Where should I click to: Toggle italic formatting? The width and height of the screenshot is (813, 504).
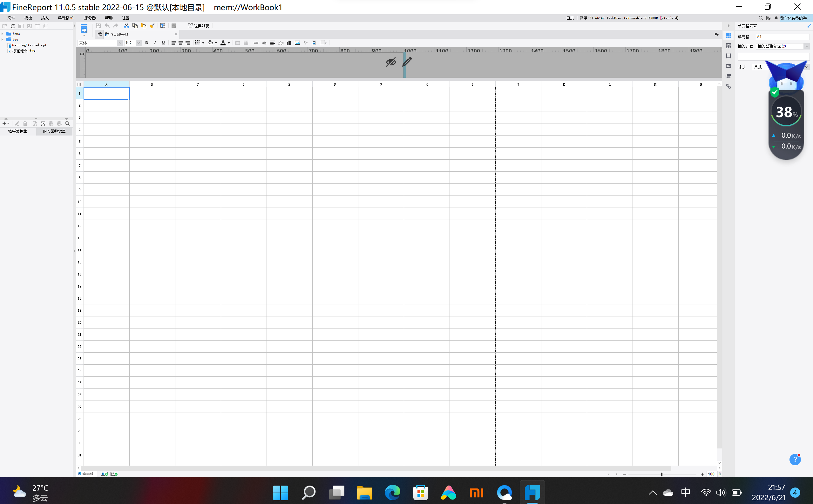pyautogui.click(x=155, y=43)
